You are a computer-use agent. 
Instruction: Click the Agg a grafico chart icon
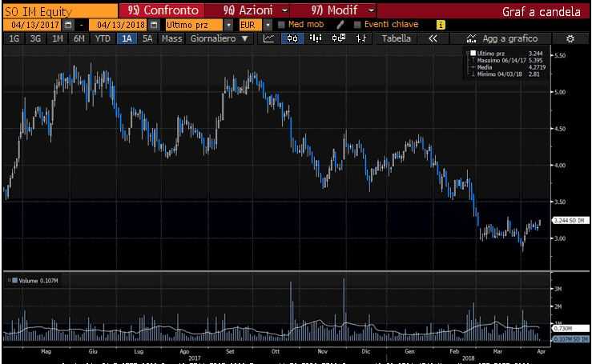pos(471,38)
